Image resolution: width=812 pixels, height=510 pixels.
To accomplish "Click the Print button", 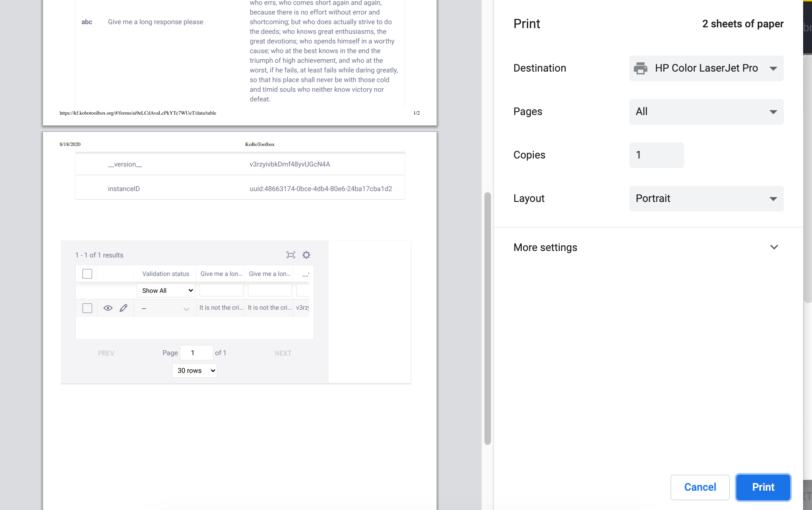I will (763, 487).
